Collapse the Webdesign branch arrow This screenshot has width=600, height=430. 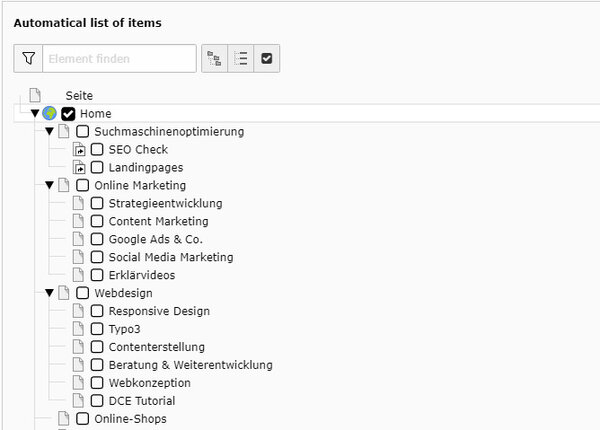[49, 293]
